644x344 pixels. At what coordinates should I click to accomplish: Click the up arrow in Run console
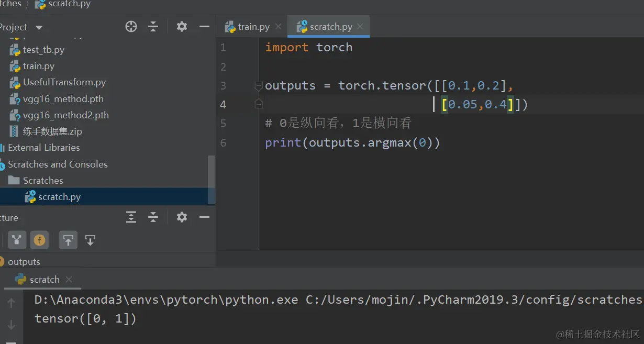11,303
